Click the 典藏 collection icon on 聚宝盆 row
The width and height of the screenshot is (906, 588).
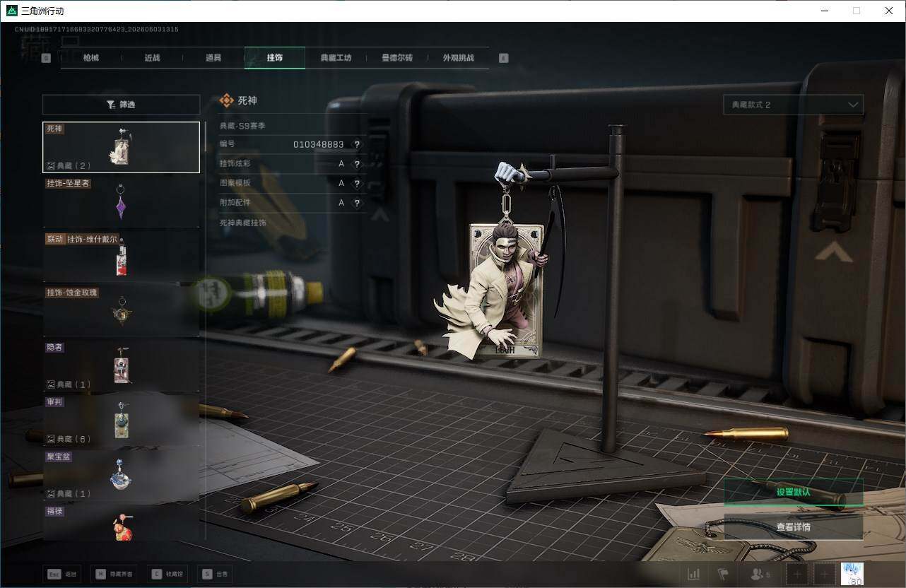click(51, 493)
